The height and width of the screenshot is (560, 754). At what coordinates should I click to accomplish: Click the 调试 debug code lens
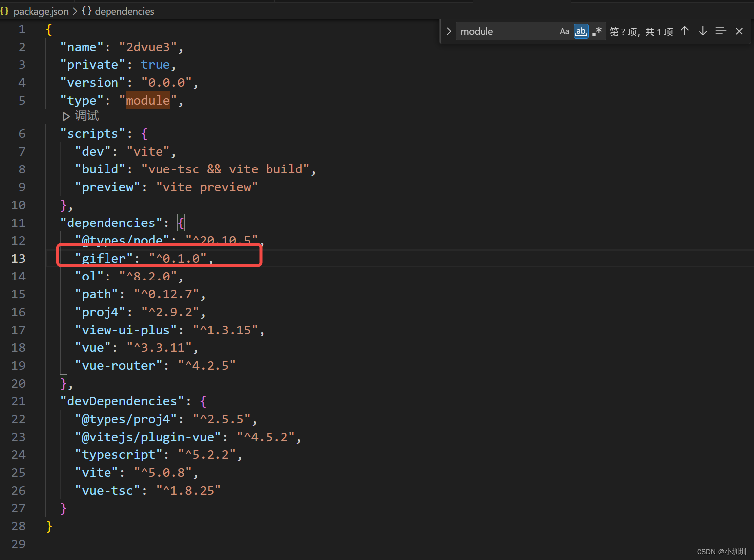[87, 116]
